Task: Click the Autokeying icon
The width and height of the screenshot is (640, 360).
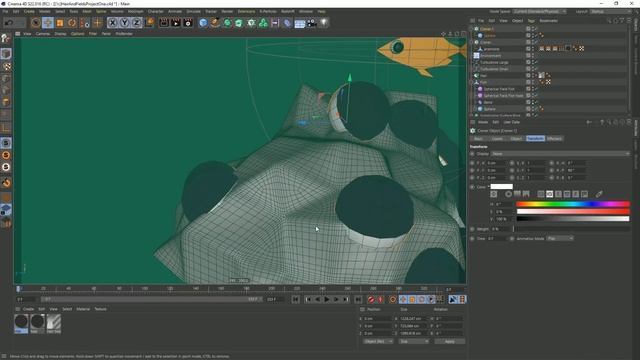Action: point(380,299)
